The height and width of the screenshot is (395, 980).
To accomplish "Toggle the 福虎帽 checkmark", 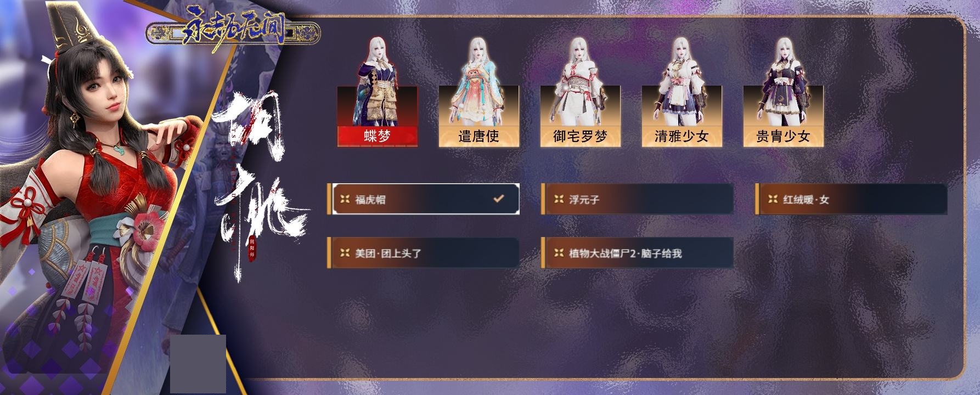I will click(x=498, y=199).
